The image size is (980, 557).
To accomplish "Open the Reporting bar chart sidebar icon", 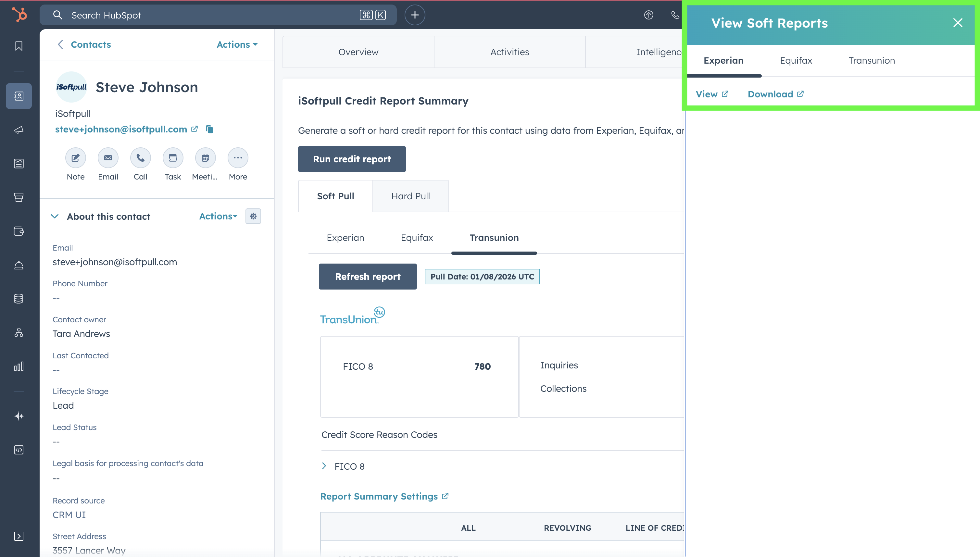I will tap(19, 366).
